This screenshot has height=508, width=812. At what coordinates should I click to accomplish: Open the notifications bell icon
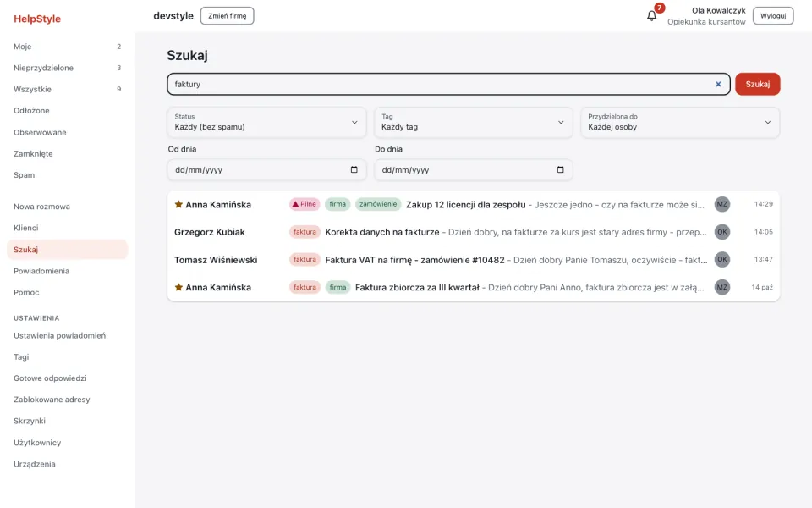coord(651,16)
